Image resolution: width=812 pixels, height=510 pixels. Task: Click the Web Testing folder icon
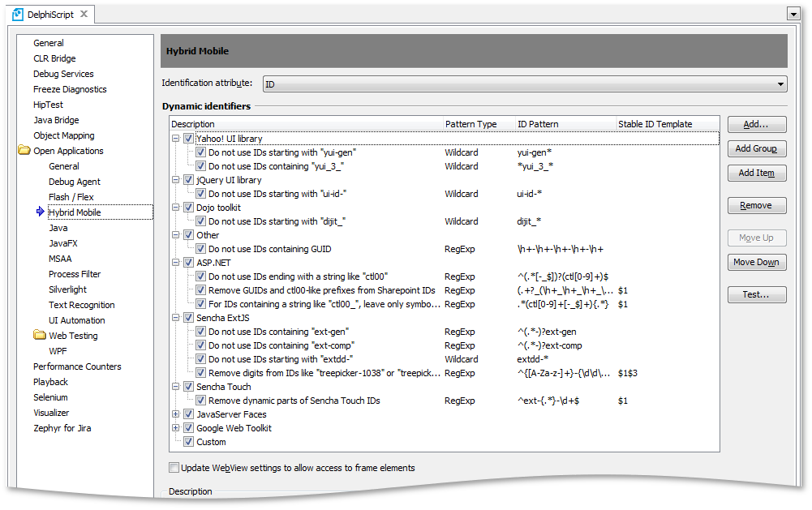click(x=39, y=336)
